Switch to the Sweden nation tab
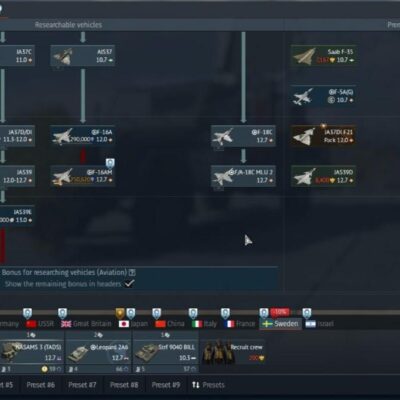400x400 pixels. point(280,324)
